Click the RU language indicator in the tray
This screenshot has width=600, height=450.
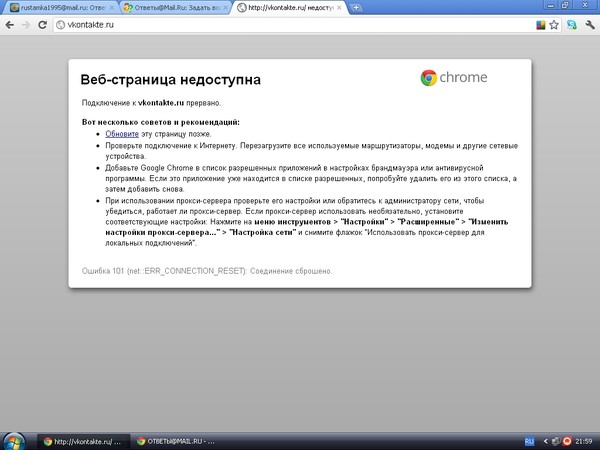point(529,442)
